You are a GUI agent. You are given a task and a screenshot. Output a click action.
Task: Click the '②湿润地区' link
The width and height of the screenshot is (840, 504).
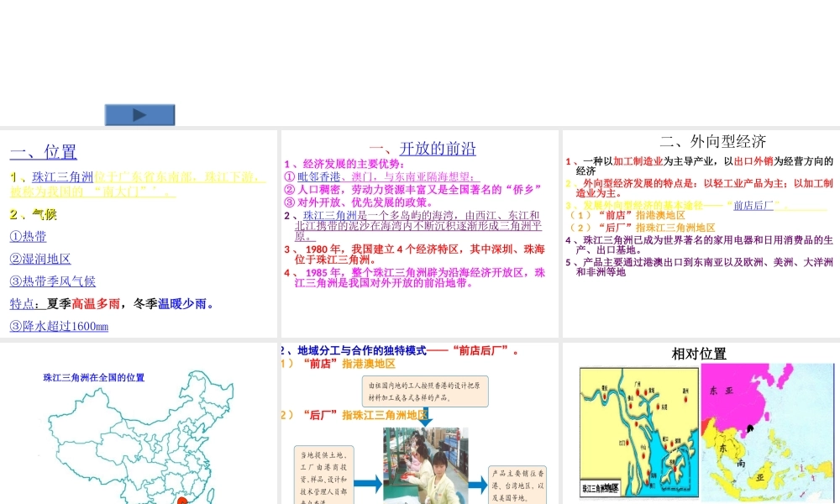click(40, 259)
